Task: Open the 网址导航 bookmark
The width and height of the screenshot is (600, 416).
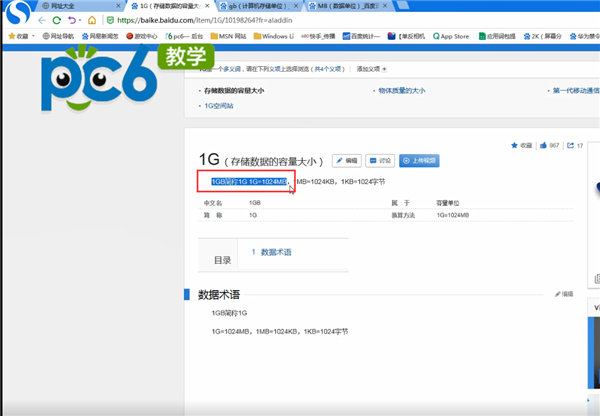Action: pos(58,36)
